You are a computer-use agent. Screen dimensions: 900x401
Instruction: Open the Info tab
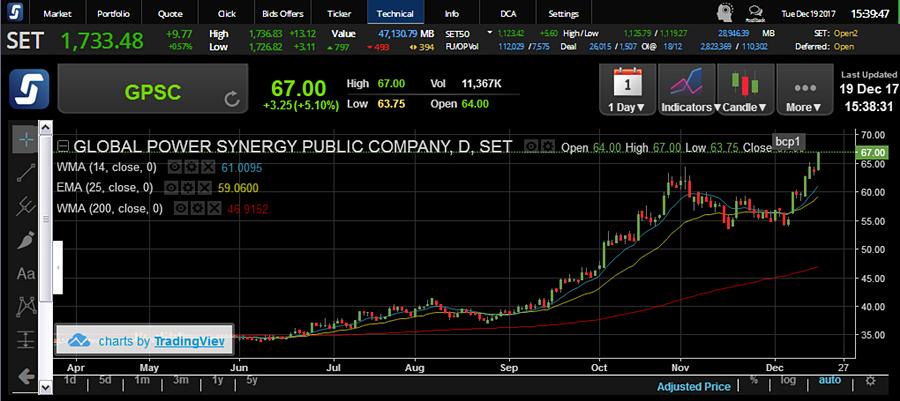(451, 13)
